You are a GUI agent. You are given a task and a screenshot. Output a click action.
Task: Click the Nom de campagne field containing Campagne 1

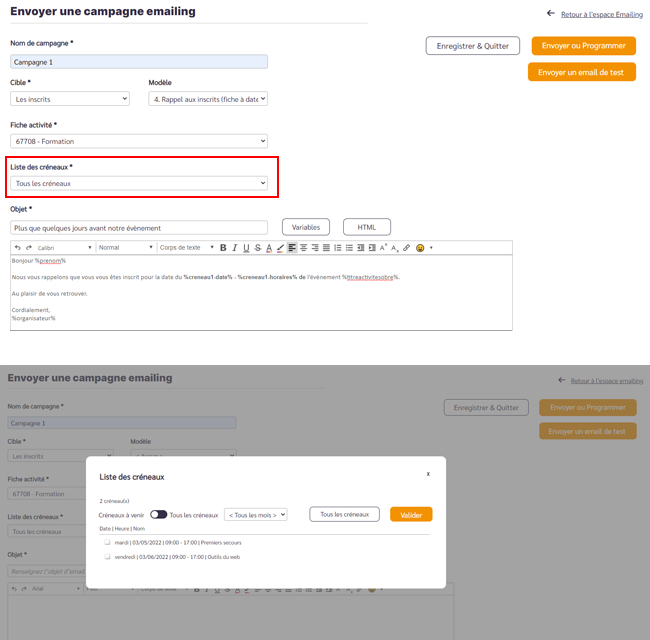click(x=139, y=62)
